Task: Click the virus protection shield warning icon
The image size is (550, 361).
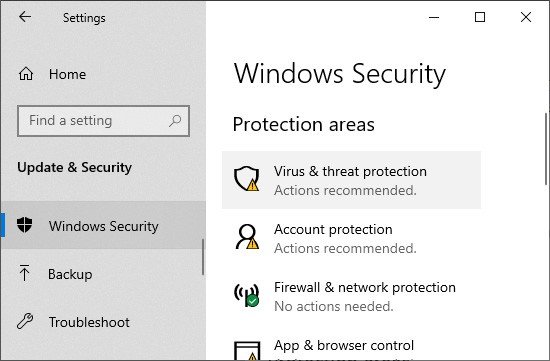Action: click(247, 179)
